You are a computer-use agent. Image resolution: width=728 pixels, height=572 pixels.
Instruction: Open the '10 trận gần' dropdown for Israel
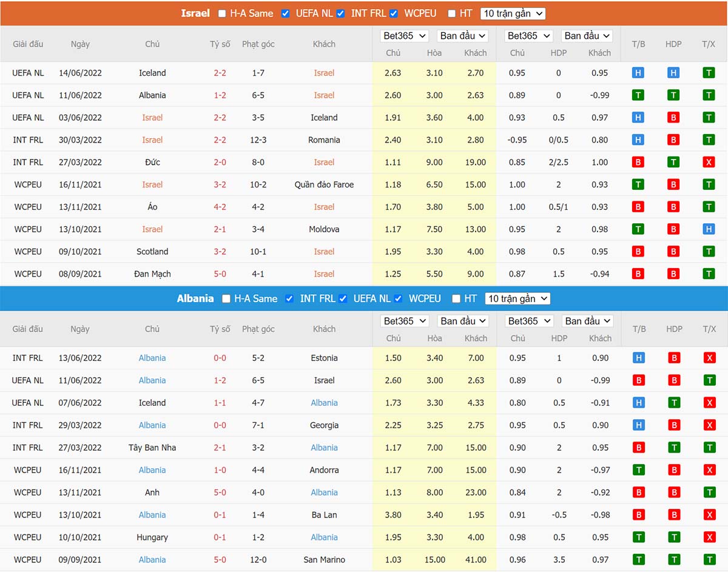512,13
